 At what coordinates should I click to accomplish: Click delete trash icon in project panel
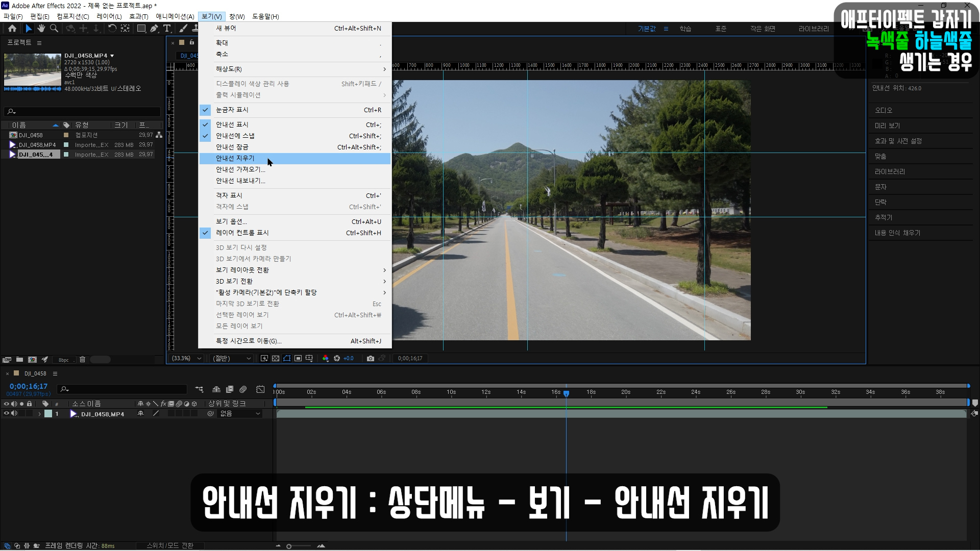(82, 360)
